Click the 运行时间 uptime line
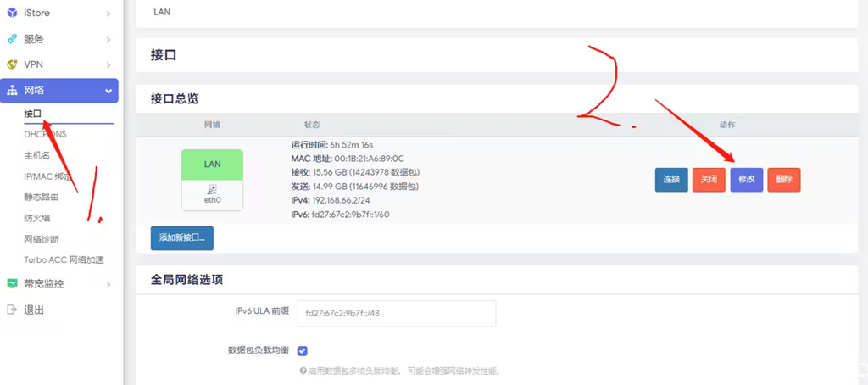The image size is (868, 385). (333, 144)
